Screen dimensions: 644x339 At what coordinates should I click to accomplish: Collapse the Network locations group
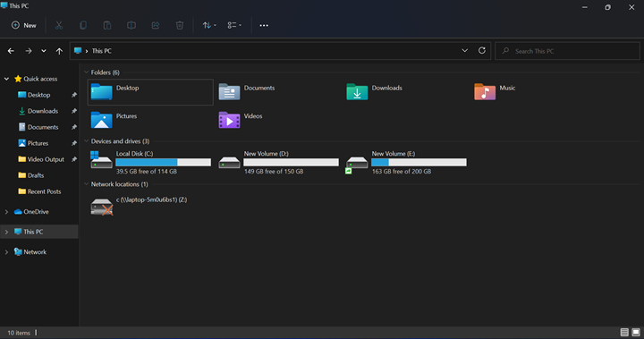pos(86,184)
